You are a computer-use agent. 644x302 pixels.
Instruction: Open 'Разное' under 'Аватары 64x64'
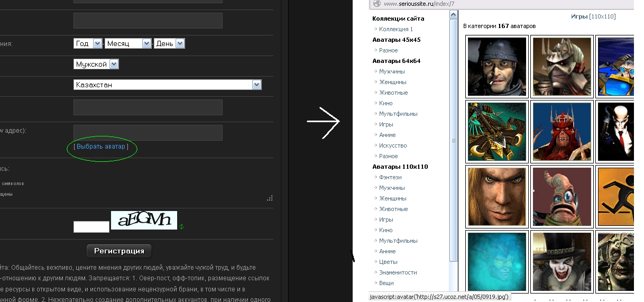(x=389, y=156)
